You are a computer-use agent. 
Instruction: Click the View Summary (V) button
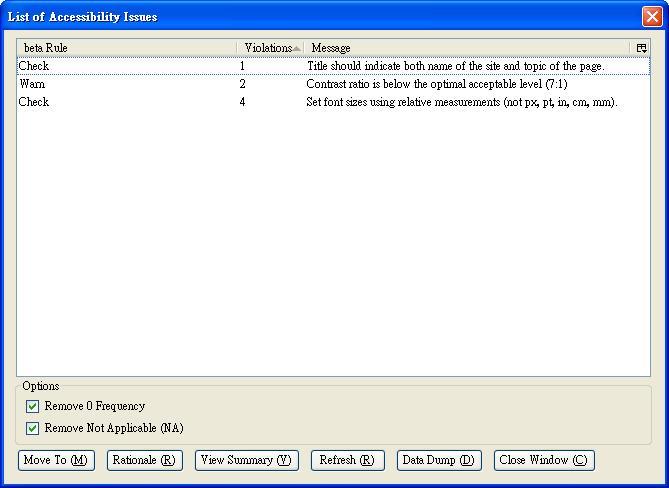point(247,460)
